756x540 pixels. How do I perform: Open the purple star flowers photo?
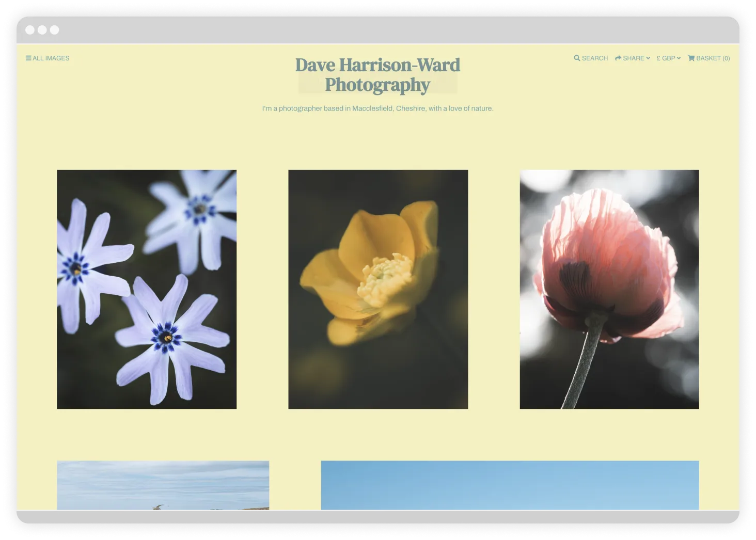coord(147,289)
